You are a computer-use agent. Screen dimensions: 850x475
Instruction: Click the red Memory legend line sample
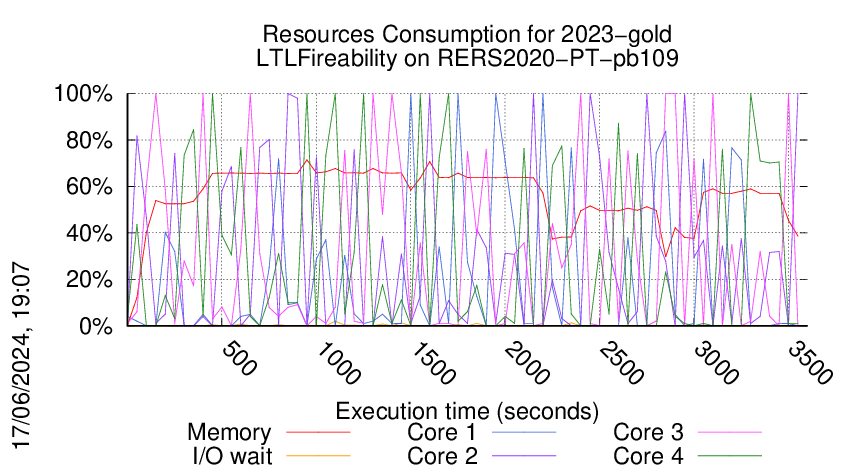[x=318, y=432]
